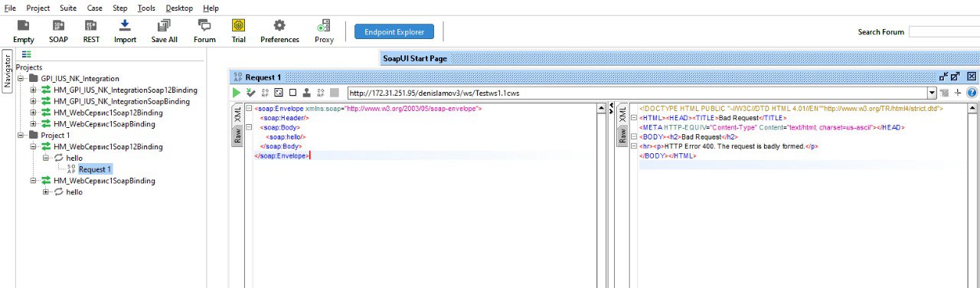Viewport: 980px width, 288px height.
Task: Open the Navigator side tab
Action: tap(8, 71)
